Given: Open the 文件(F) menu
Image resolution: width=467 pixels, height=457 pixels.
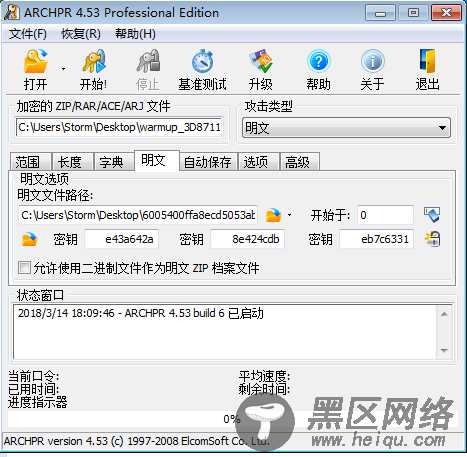Looking at the screenshot, I should tap(28, 34).
